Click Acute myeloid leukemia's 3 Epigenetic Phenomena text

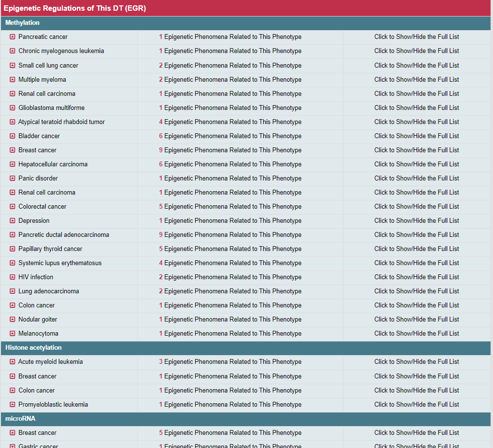point(230,361)
